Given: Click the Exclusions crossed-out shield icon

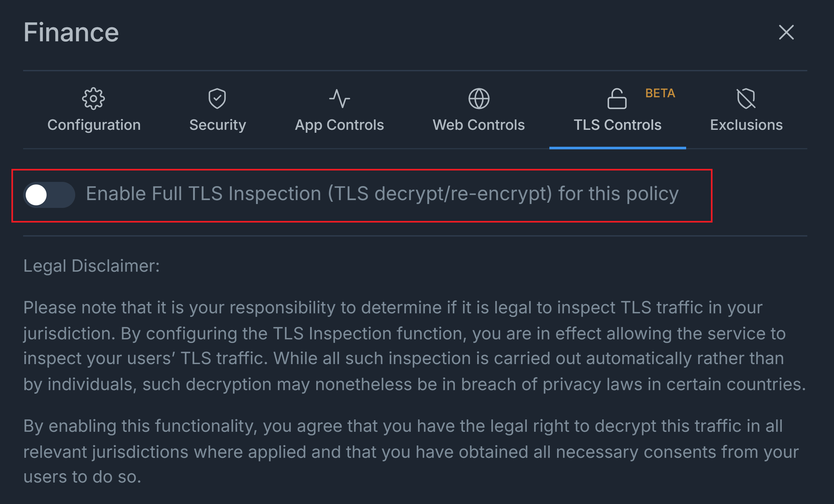Looking at the screenshot, I should 746,99.
